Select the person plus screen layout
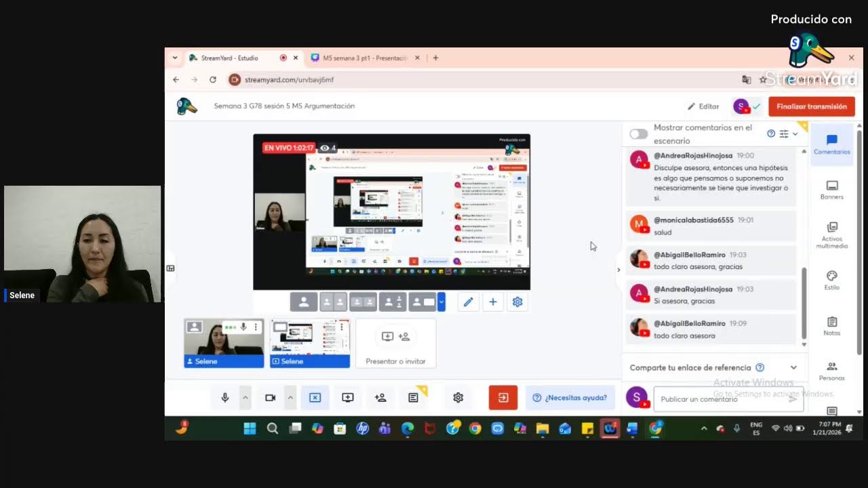Viewport: 868px width, 488px height. click(x=422, y=302)
